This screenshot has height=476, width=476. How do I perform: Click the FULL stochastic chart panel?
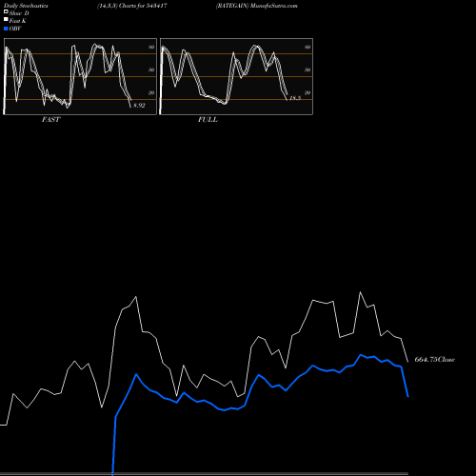pos(236,76)
